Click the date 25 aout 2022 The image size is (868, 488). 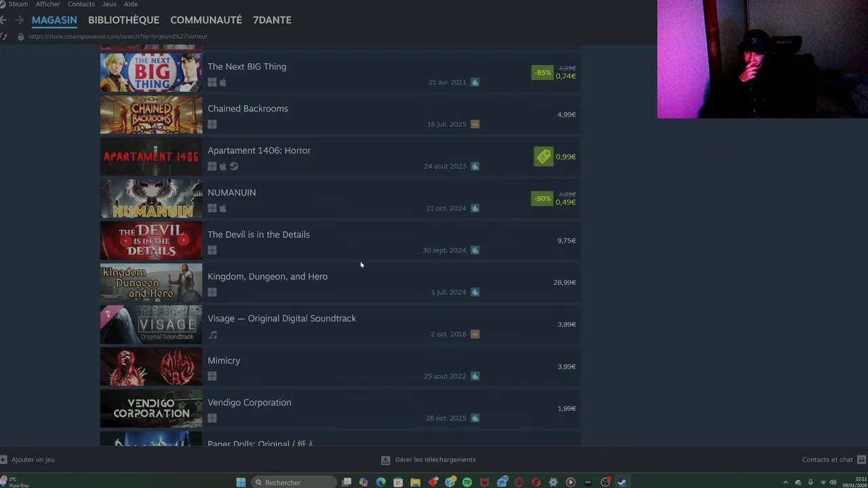pos(445,376)
